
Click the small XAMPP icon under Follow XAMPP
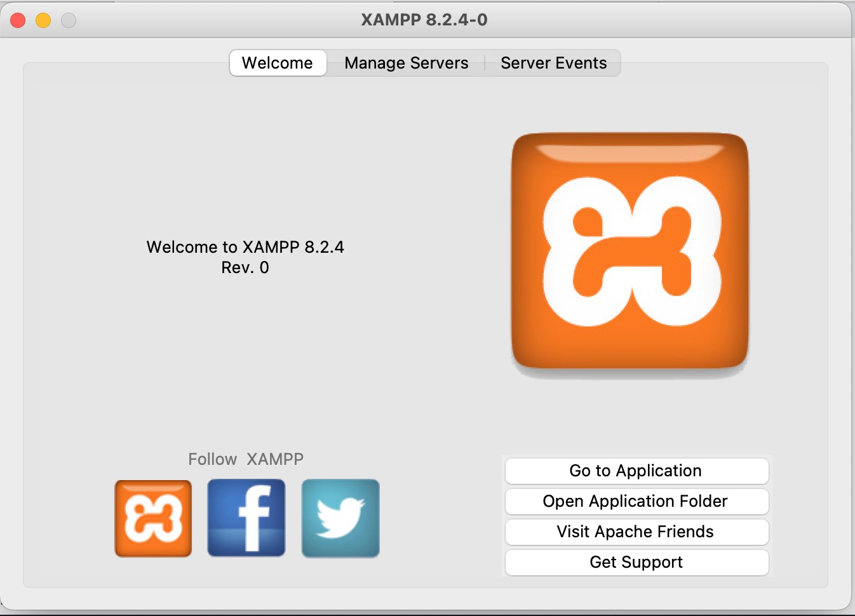pyautogui.click(x=152, y=518)
